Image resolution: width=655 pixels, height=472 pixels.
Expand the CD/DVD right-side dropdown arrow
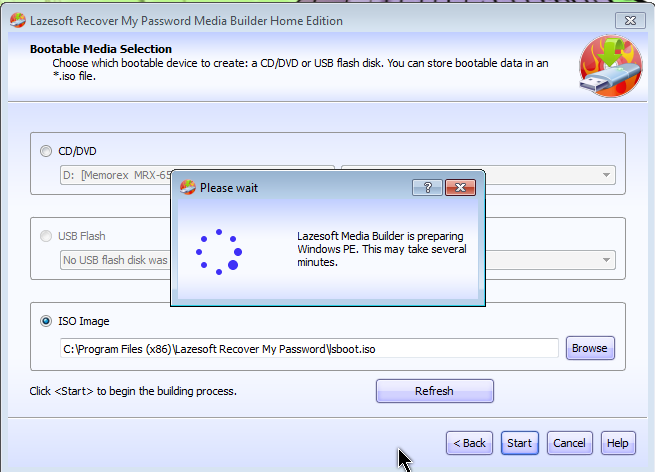[x=606, y=175]
